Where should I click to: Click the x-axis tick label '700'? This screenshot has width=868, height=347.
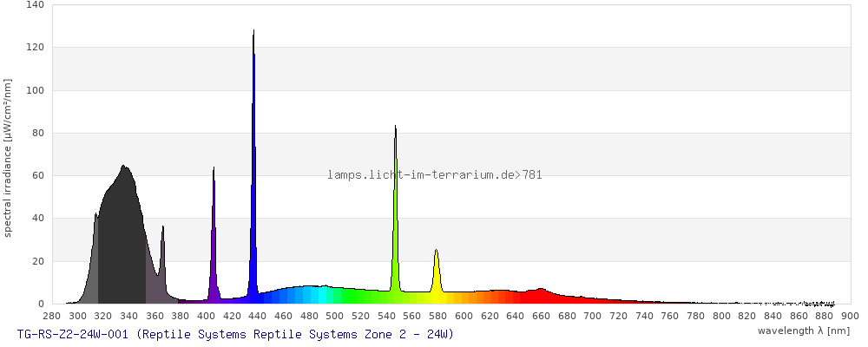click(592, 316)
